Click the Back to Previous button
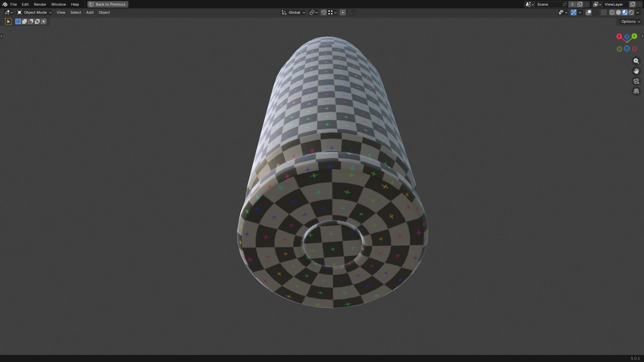Viewport: 644px width, 362px height. 108,4
